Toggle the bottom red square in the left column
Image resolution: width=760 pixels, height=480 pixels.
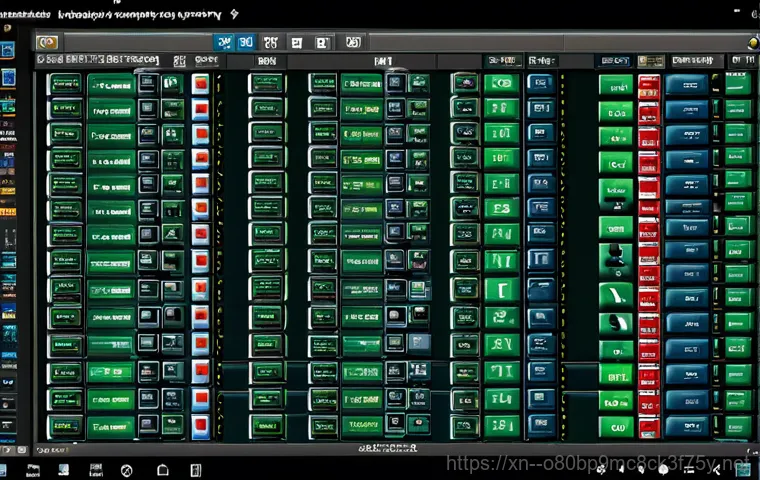(201, 426)
